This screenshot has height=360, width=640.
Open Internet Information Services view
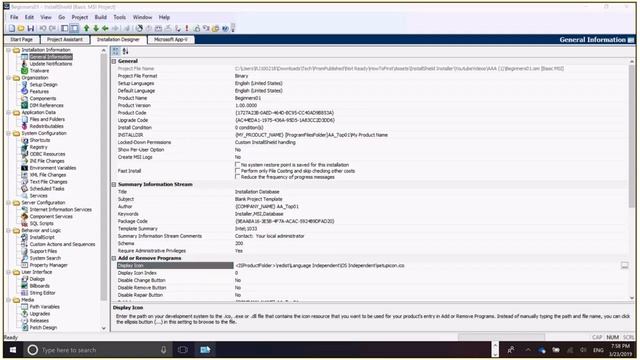(x=60, y=209)
